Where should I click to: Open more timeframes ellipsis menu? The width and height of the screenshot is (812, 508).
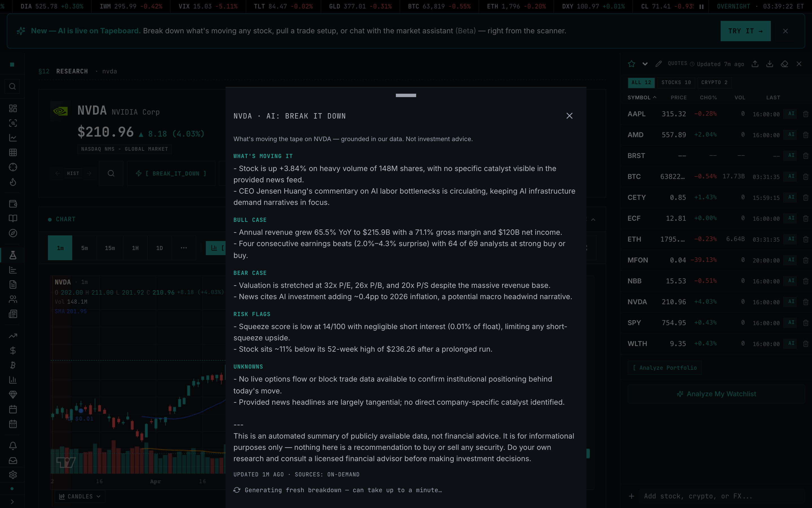pos(184,248)
